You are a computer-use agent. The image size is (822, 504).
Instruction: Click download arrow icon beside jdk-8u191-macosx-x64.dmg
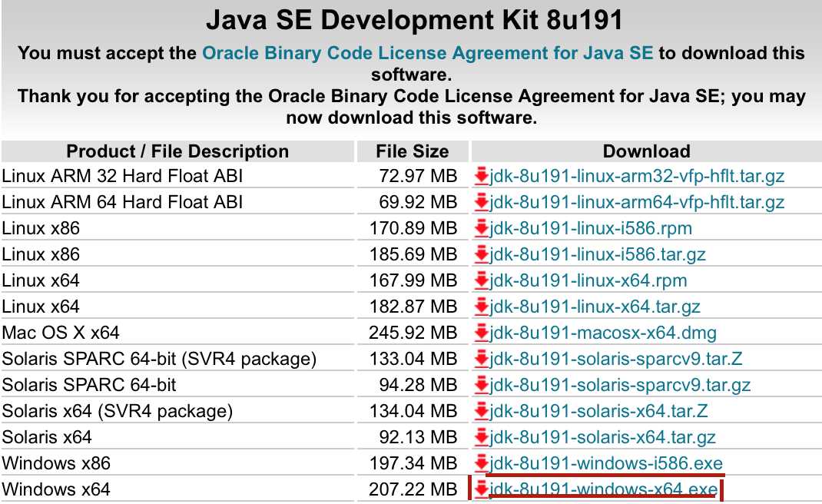[481, 333]
